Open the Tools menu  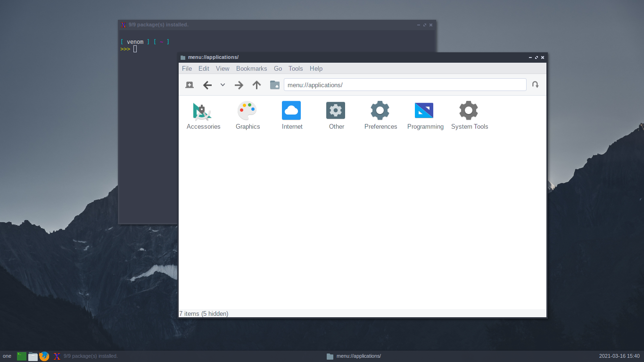coord(296,68)
